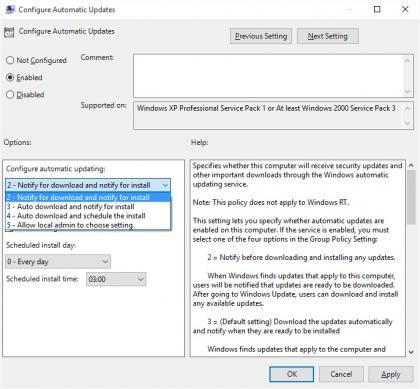The height and width of the screenshot is (389, 420).
Task: Click the 'Configure automatic updating:' label
Action: click(55, 169)
